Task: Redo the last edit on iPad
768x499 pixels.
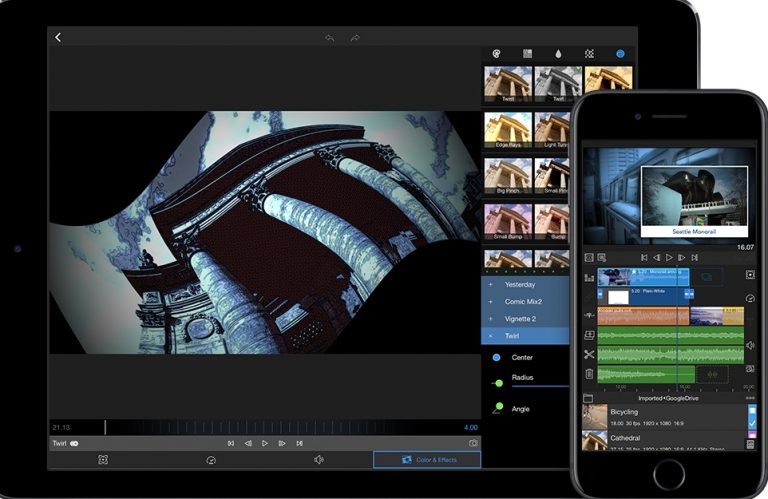Action: [x=355, y=38]
